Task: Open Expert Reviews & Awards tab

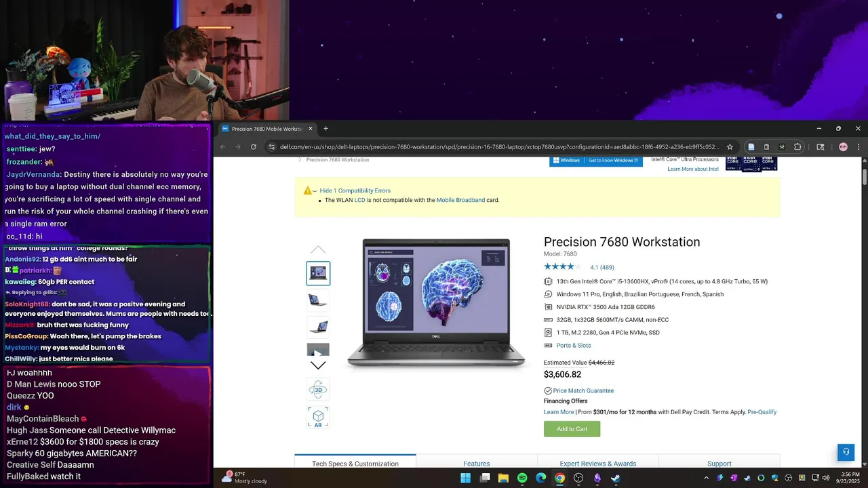Action: coord(598,464)
